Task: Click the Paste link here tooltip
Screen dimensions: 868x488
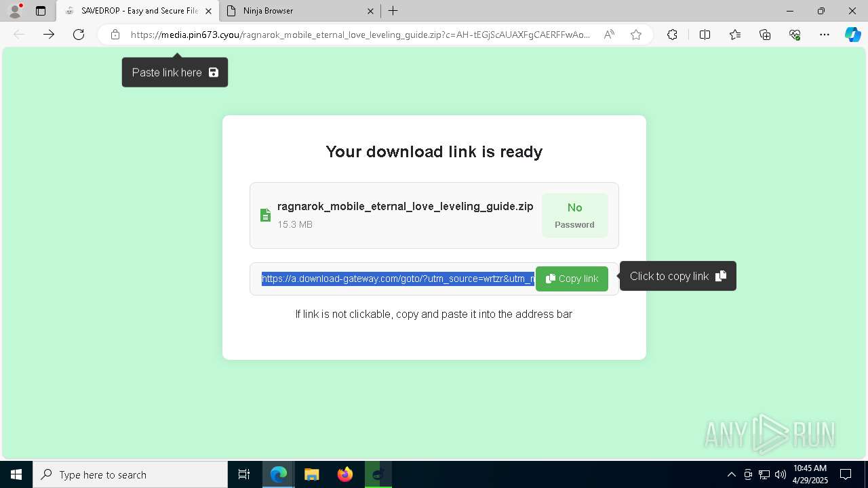Action: [x=175, y=73]
